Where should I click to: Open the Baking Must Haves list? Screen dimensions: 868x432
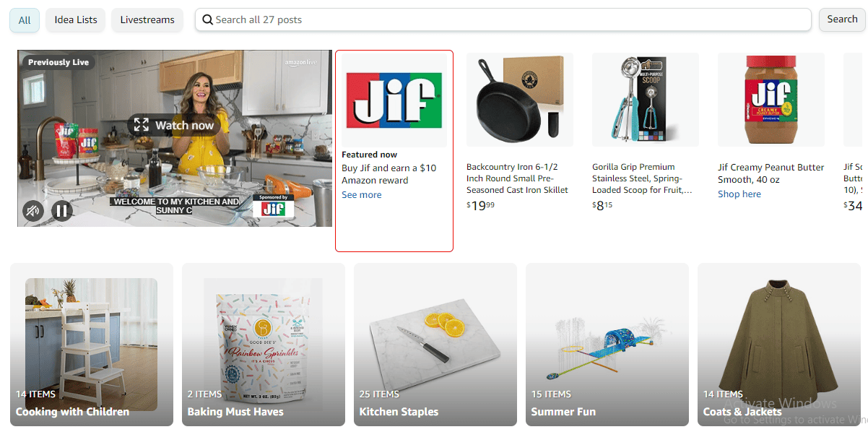tap(264, 345)
